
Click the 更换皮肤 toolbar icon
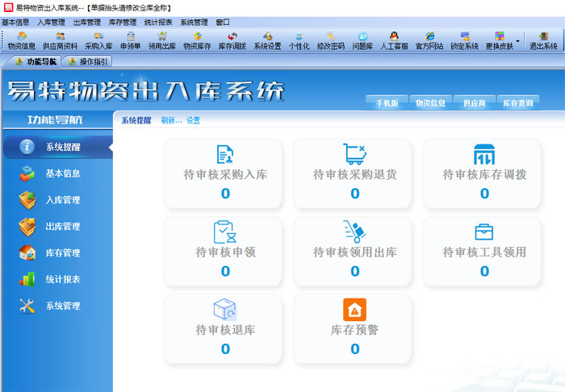(x=500, y=40)
